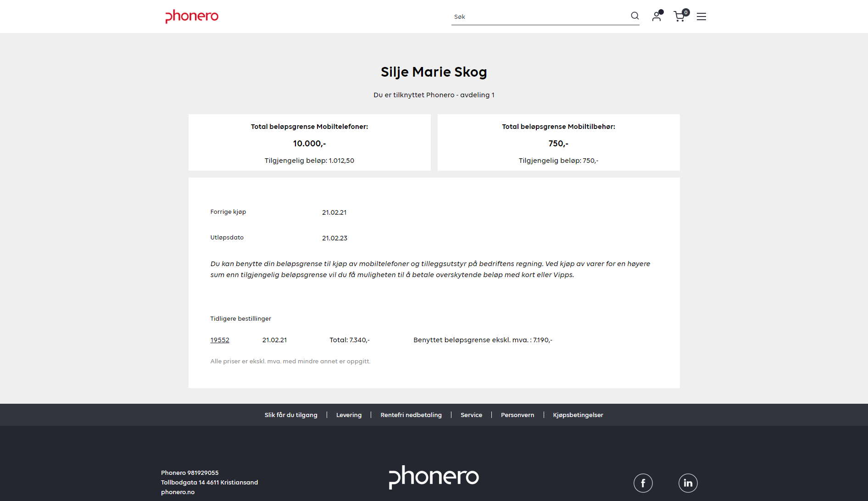Visit the Phonero Facebook page icon

pos(643,483)
